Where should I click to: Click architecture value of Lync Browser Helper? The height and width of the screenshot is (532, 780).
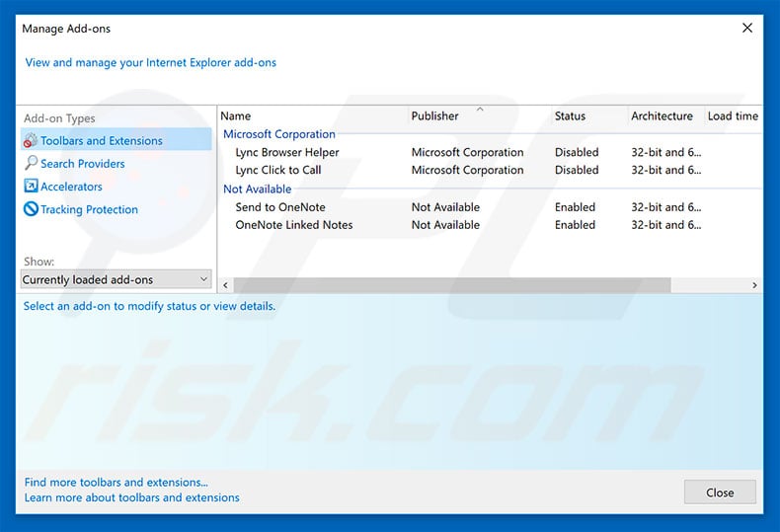666,152
